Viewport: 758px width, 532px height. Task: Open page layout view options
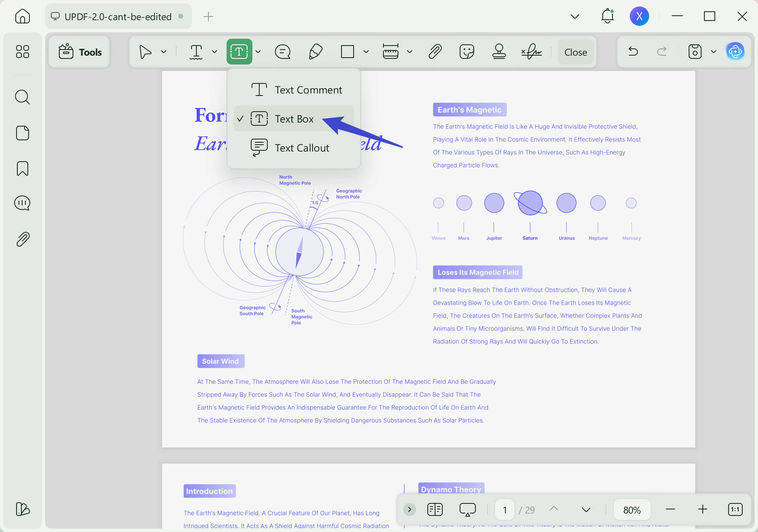click(x=435, y=509)
